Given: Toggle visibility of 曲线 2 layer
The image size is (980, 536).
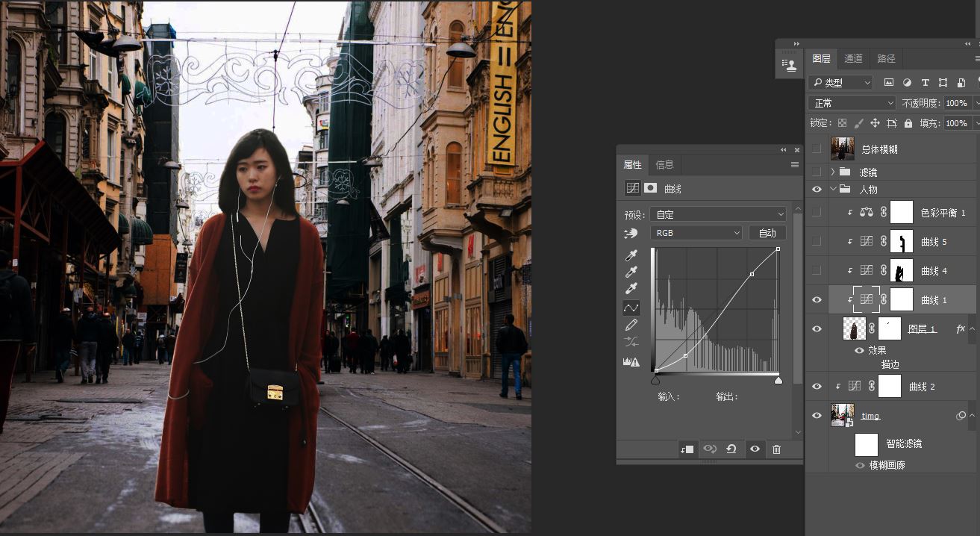Looking at the screenshot, I should click(817, 387).
